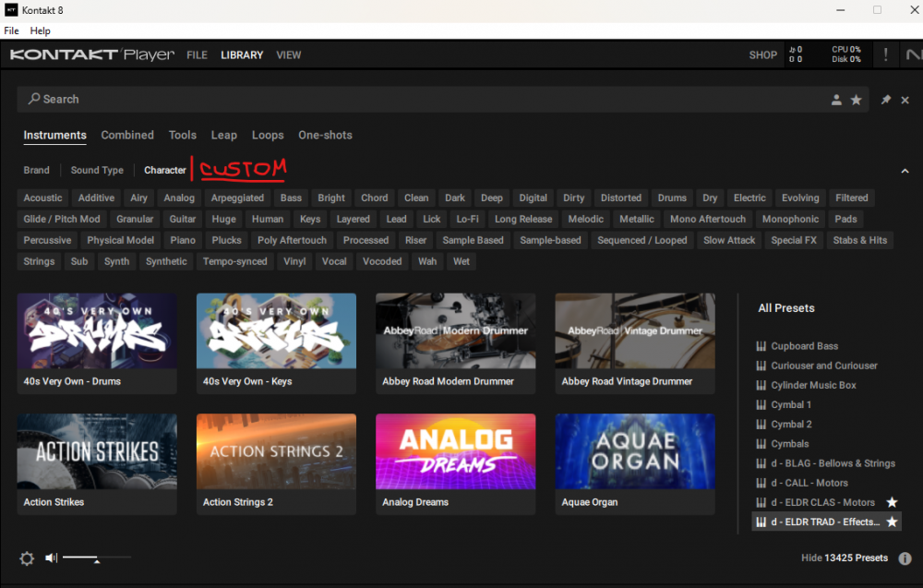This screenshot has height=588, width=923.
Task: Click into the Search field
Action: coord(443,99)
